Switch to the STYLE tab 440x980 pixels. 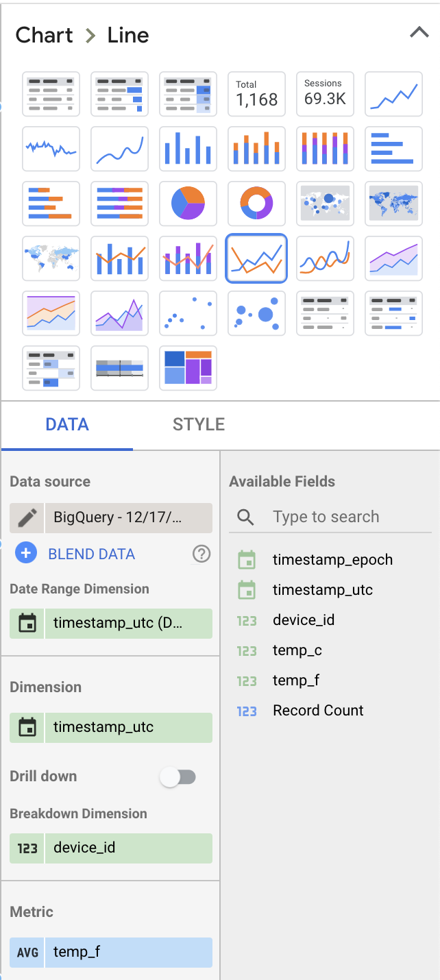[199, 424]
